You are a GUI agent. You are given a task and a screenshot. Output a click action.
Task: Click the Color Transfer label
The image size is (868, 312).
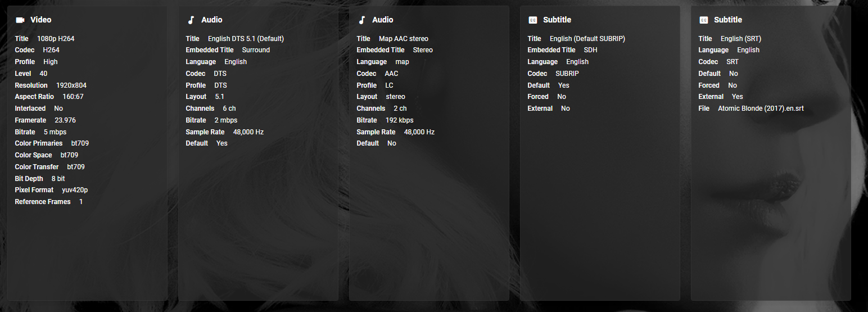37,167
